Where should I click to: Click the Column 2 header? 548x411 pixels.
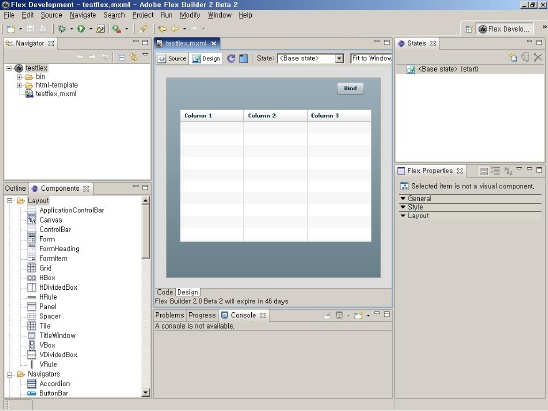[x=275, y=116]
